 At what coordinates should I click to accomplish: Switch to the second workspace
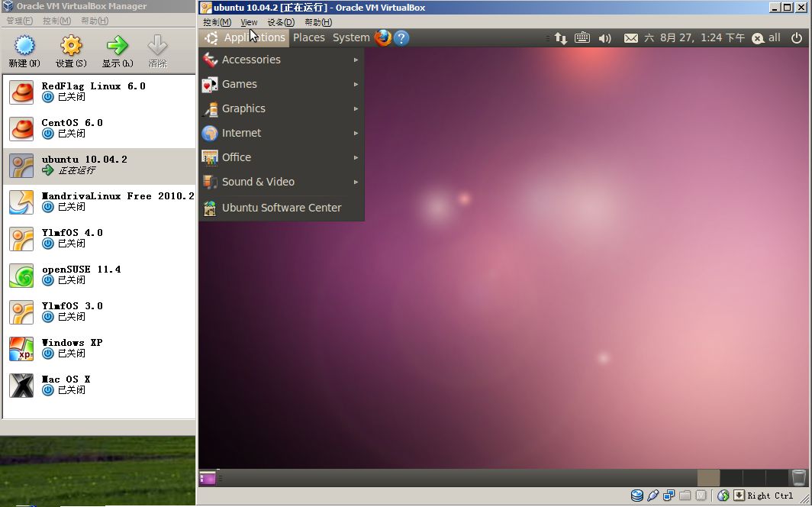coord(731,477)
